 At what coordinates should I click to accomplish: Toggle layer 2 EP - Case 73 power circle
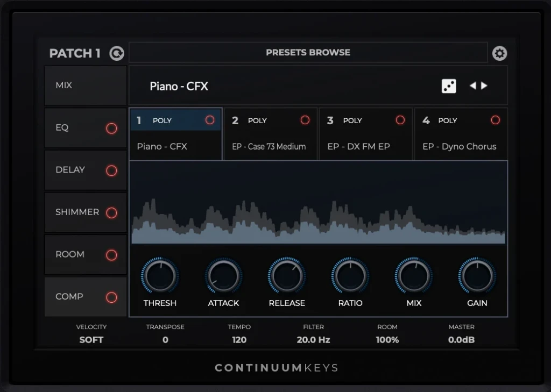coord(305,120)
